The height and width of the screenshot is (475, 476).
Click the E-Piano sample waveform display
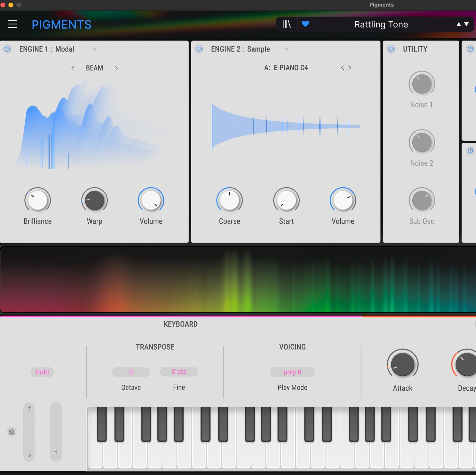point(286,126)
